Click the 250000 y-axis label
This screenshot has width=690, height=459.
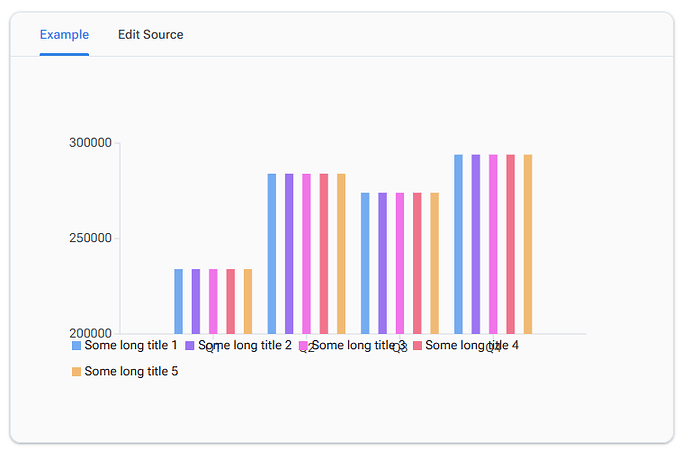90,239
